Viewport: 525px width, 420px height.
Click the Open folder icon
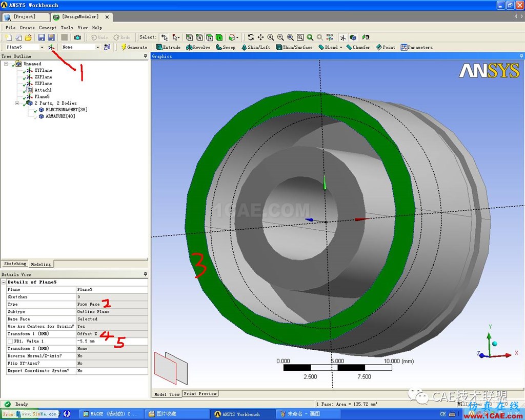tap(28, 37)
